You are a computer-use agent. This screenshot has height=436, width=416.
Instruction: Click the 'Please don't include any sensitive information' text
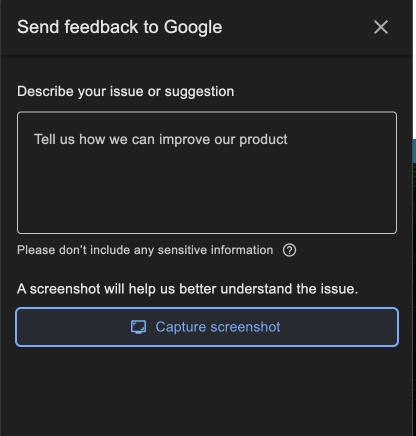point(145,250)
